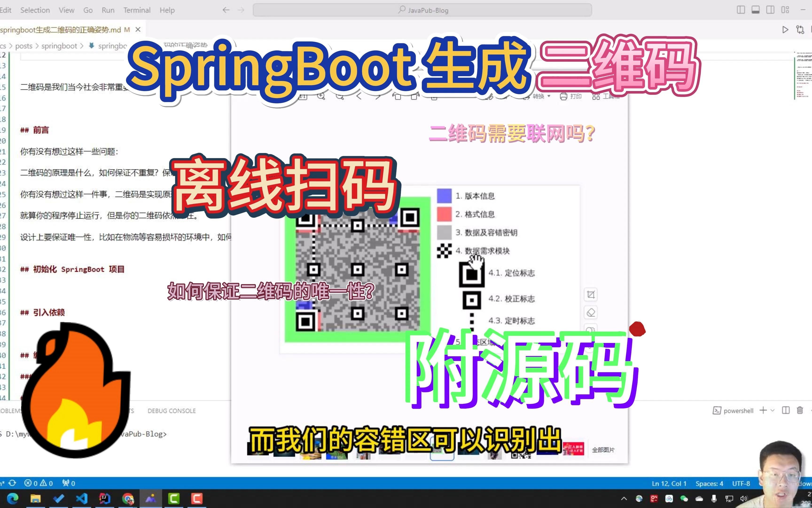Open the Run menu
812x508 pixels.
tap(108, 10)
